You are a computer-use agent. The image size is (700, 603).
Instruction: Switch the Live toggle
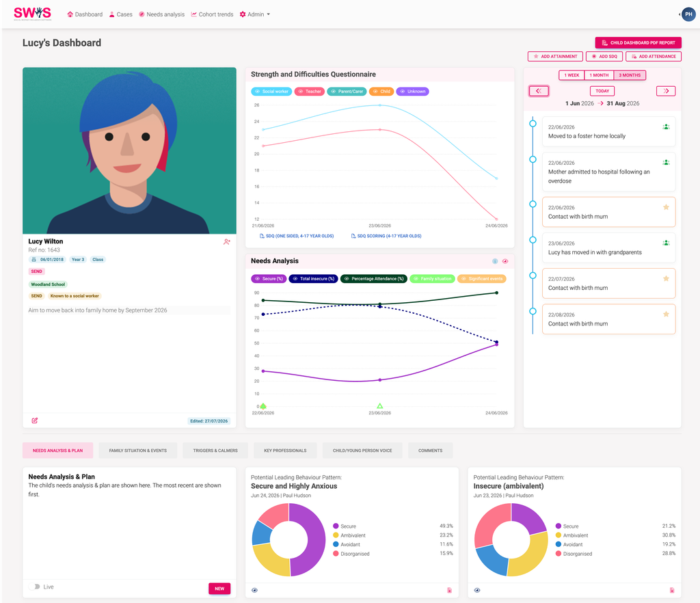pyautogui.click(x=36, y=587)
